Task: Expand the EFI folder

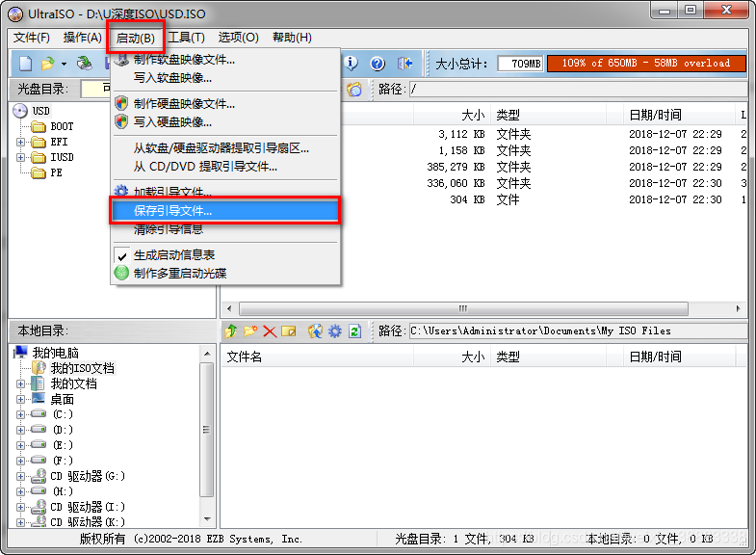Action: tap(21, 142)
